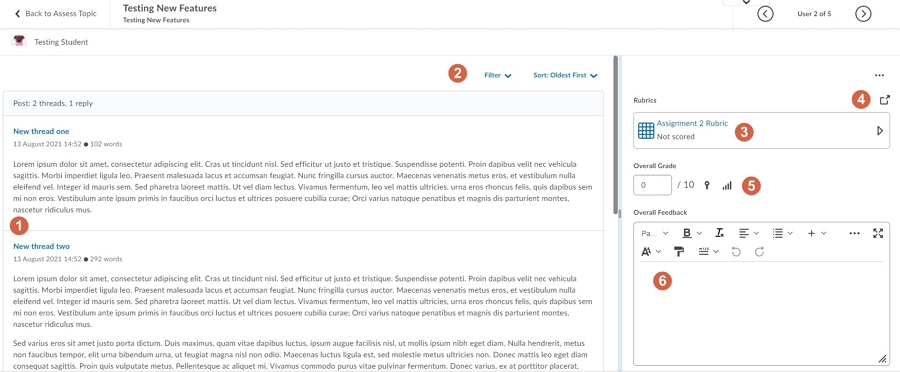Undo the last editor change

pos(736,251)
